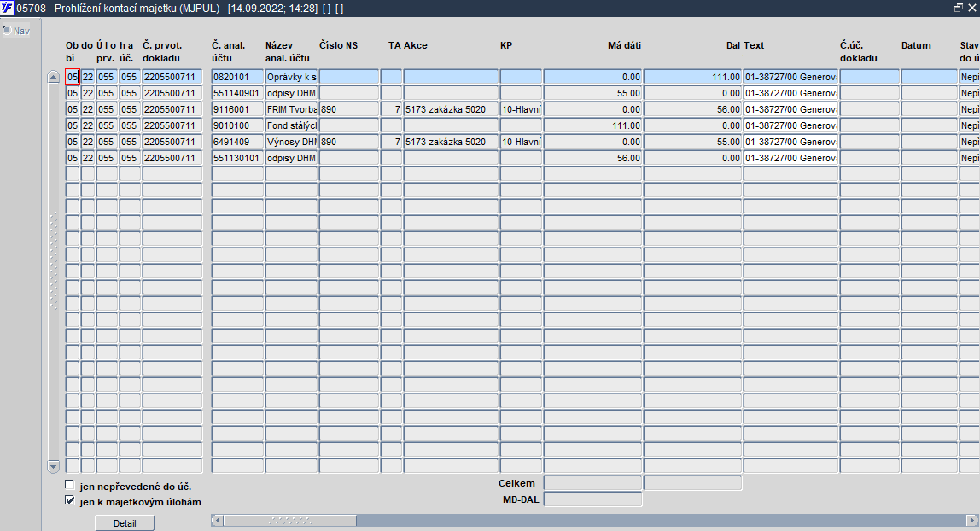Click the Dal value 56.00 cell
This screenshot has height=531, width=980.
pos(692,109)
